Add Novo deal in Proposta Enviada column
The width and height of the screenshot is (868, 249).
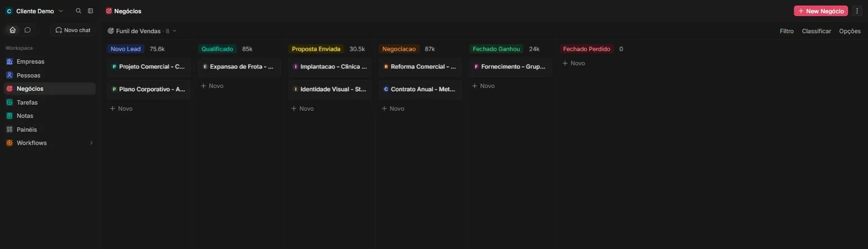pos(303,108)
